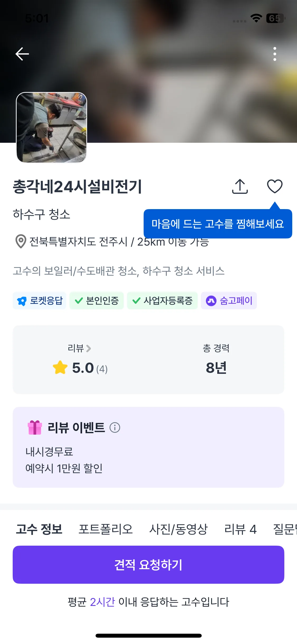Switch to the 포트폴리오 tab
This screenshot has width=297, height=644.
[x=106, y=529]
